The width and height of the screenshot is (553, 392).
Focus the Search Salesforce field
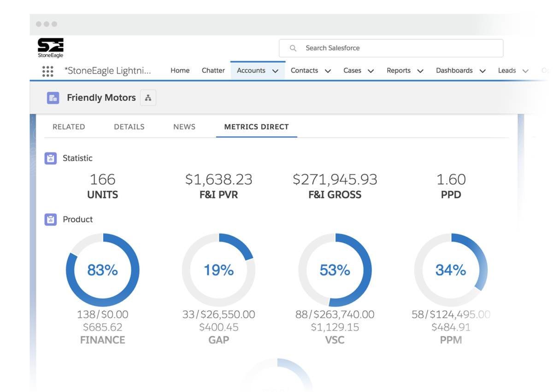tap(391, 48)
